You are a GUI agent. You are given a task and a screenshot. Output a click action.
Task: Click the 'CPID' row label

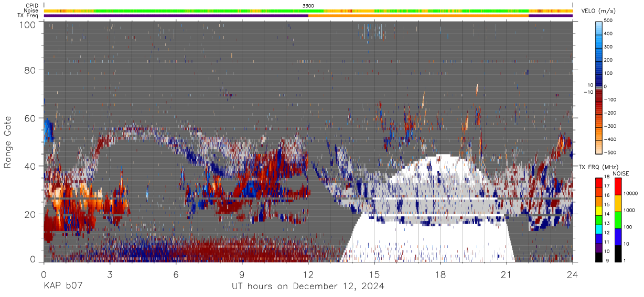point(32,6)
